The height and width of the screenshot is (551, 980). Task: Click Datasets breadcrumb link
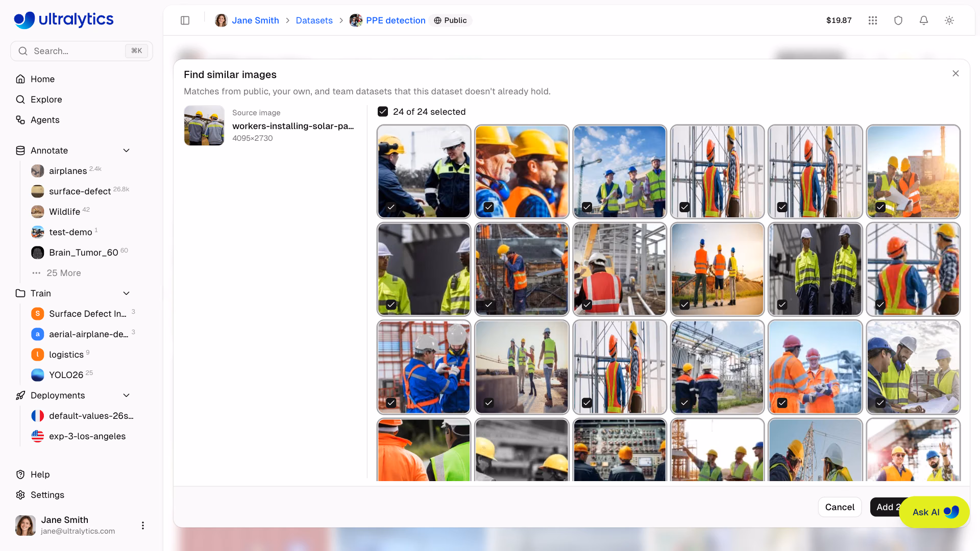coord(314,20)
